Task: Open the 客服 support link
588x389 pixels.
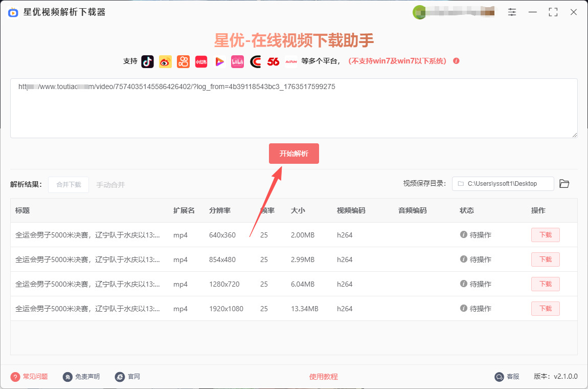Action: click(513, 377)
